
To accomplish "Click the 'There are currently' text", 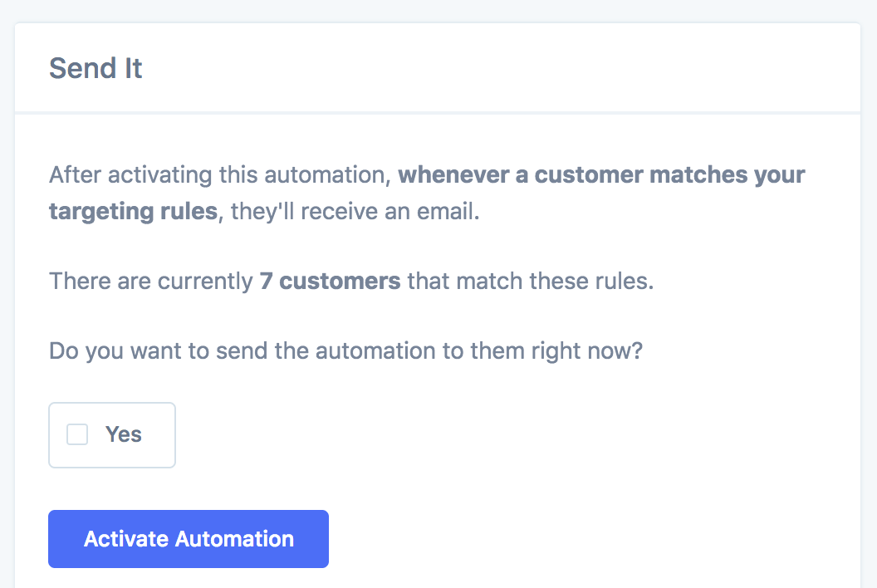I will tap(151, 281).
